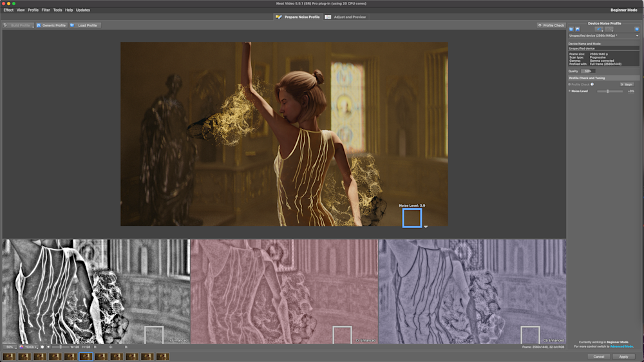644x362 pixels.
Task: Click the Noise Level +0% value field
Action: [x=631, y=91]
